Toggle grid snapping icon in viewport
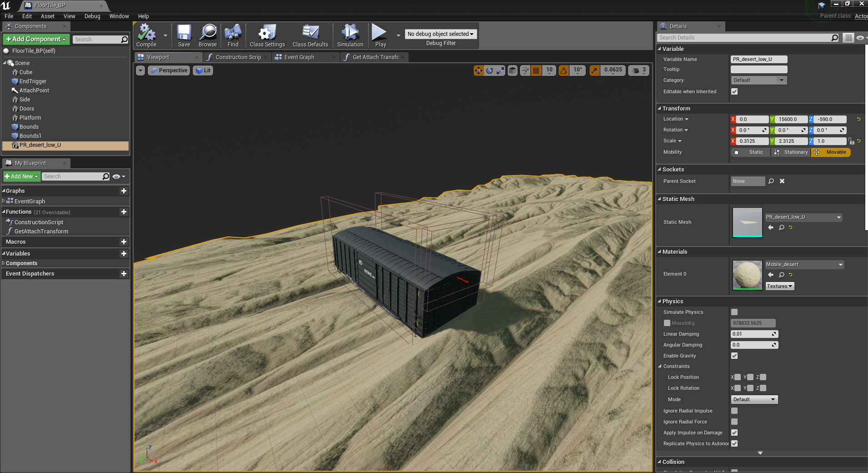Screen dimensions: 868x473 (x=536, y=70)
